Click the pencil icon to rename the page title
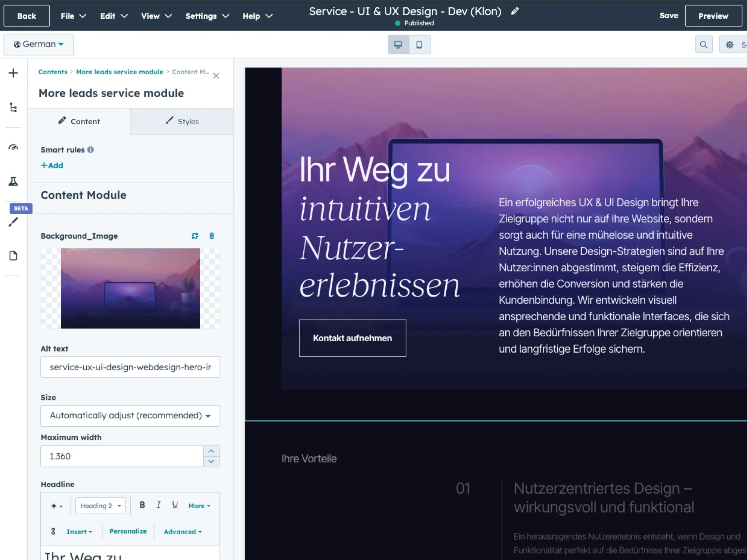Screen dimensions: 747x560 (515, 11)
